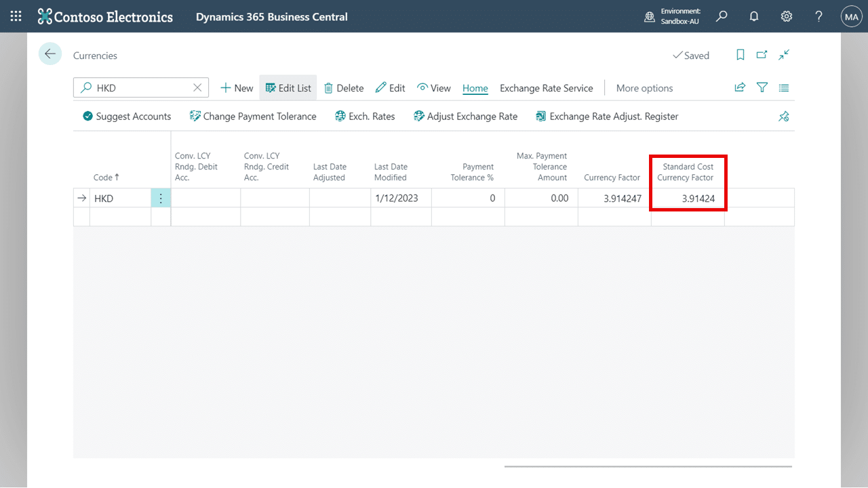Open the notifications bell

point(754,16)
